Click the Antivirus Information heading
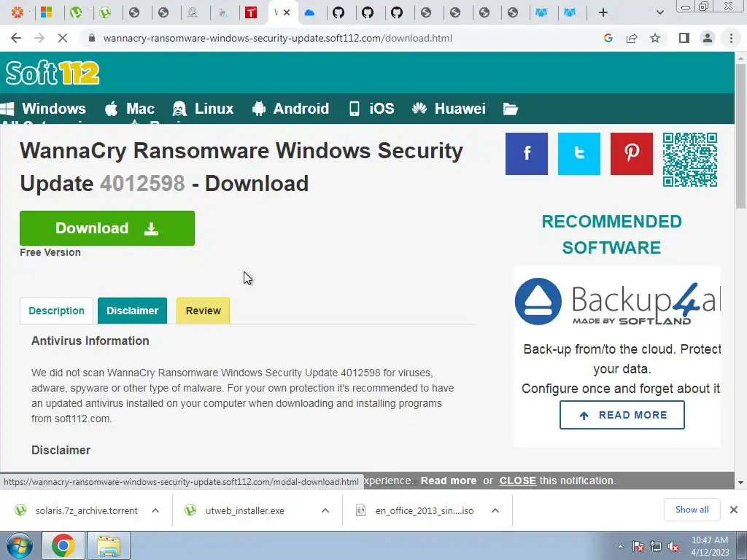 pyautogui.click(x=90, y=341)
